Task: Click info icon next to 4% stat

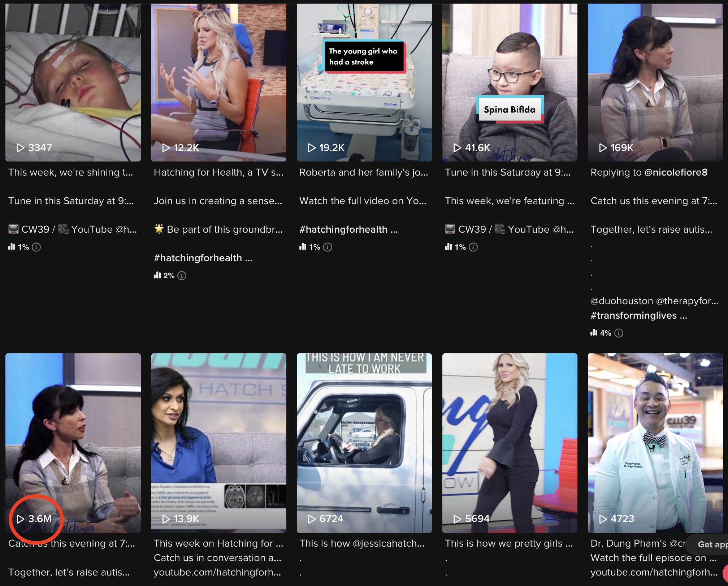Action: pos(619,333)
